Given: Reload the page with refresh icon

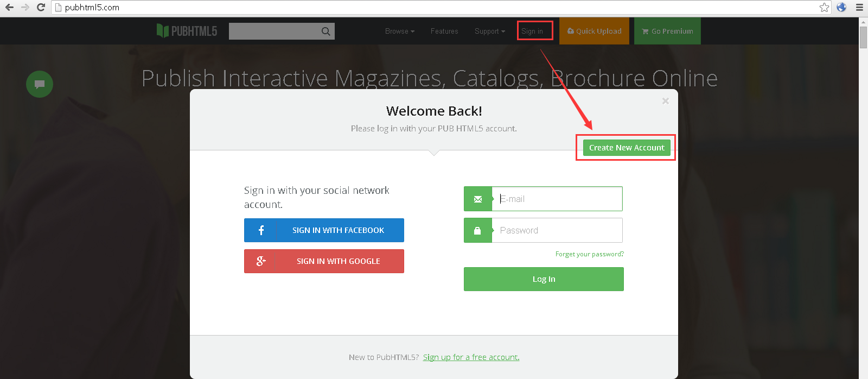Looking at the screenshot, I should [41, 7].
